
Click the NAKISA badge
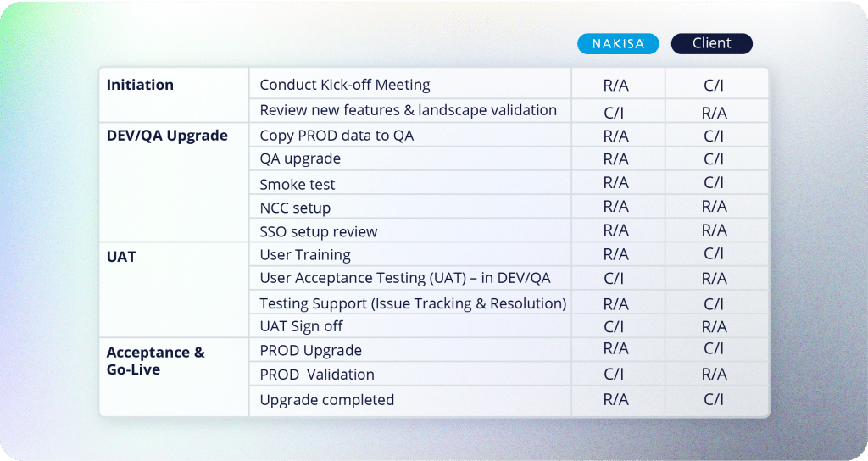[x=618, y=44]
